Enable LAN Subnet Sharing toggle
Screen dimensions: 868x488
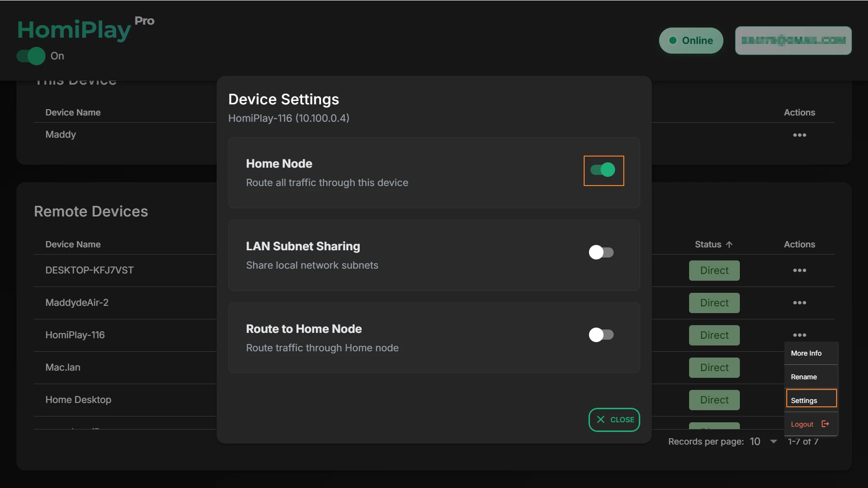[601, 252]
